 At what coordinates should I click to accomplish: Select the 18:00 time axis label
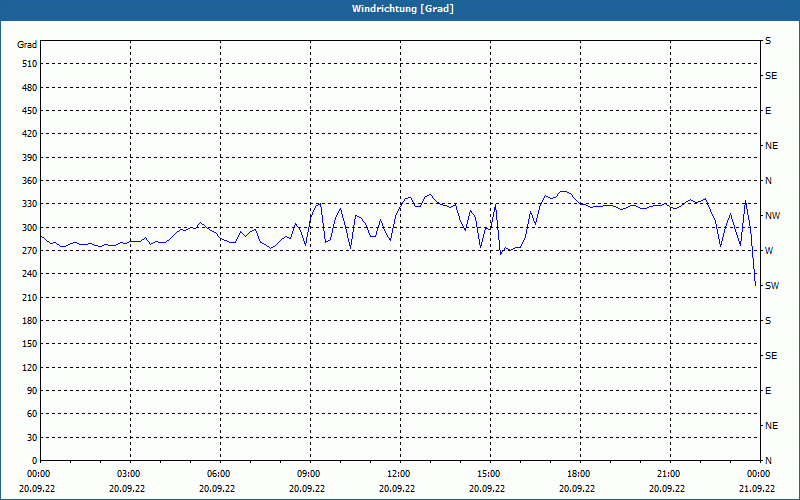pos(577,474)
